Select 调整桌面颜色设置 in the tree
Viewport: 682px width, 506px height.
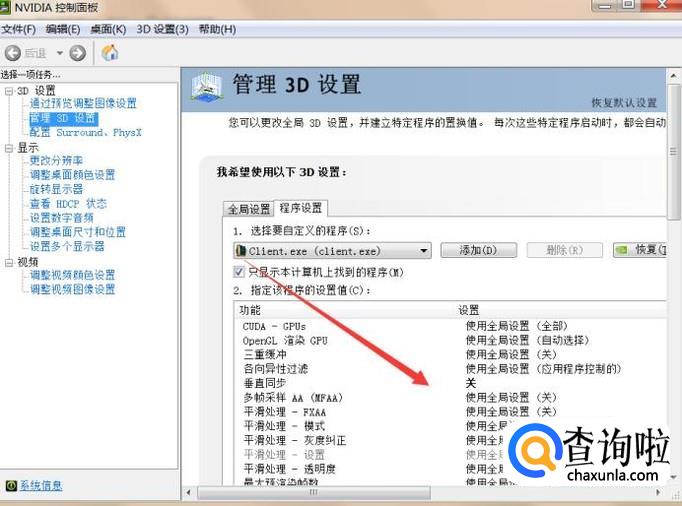pyautogui.click(x=72, y=175)
